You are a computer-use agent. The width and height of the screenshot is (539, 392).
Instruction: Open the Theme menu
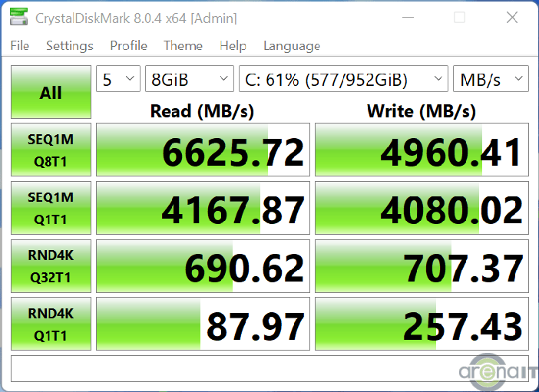coord(183,46)
